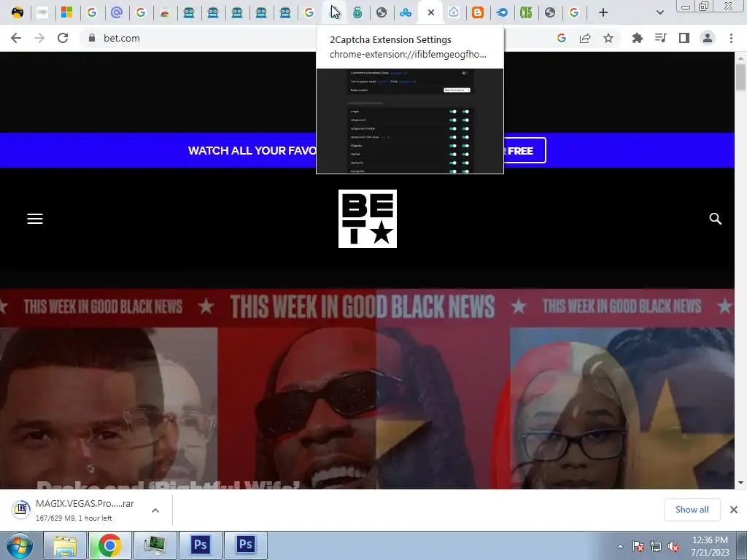
Task: Open the green C15 favicon tab
Action: click(526, 12)
